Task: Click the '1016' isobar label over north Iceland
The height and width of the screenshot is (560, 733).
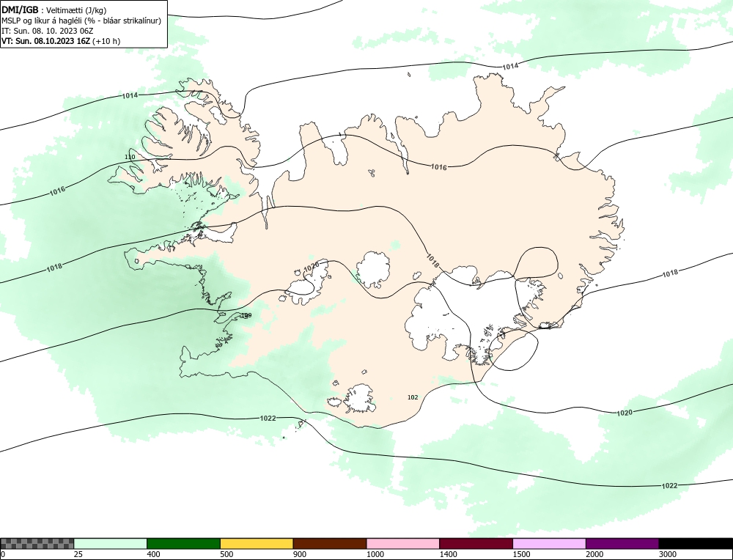Action: 438,167
